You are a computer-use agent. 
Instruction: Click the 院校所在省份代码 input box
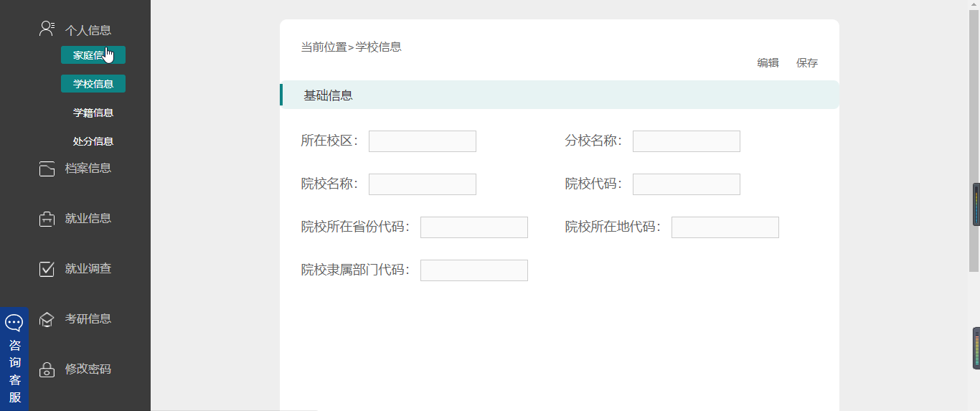click(x=474, y=227)
